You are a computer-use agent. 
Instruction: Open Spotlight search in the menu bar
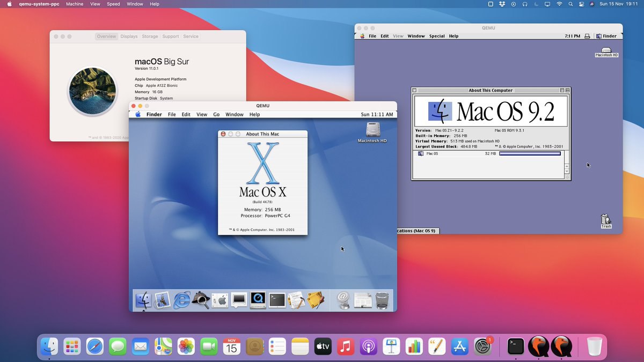(x=570, y=4)
